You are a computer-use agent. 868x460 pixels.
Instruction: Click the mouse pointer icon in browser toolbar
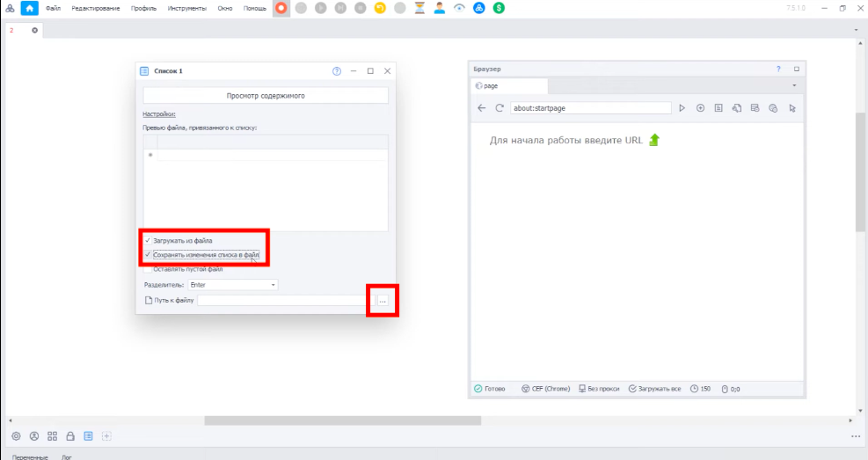point(792,108)
